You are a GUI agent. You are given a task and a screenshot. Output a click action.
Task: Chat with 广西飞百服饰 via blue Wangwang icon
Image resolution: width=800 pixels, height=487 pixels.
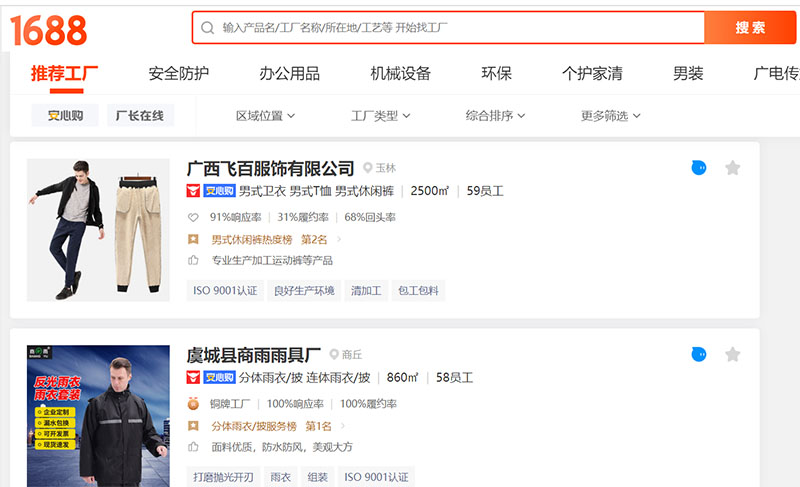coord(698,167)
